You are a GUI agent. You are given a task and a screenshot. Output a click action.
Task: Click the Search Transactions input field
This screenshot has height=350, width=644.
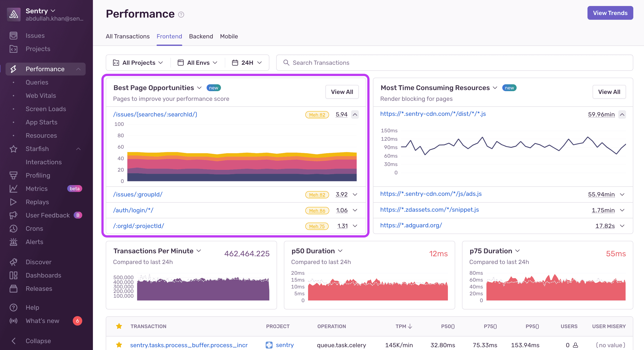pyautogui.click(x=321, y=63)
